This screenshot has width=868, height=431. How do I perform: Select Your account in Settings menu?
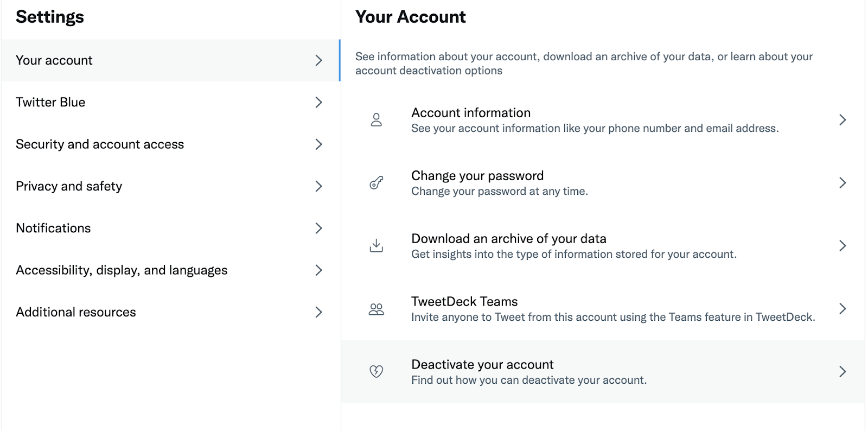(54, 60)
